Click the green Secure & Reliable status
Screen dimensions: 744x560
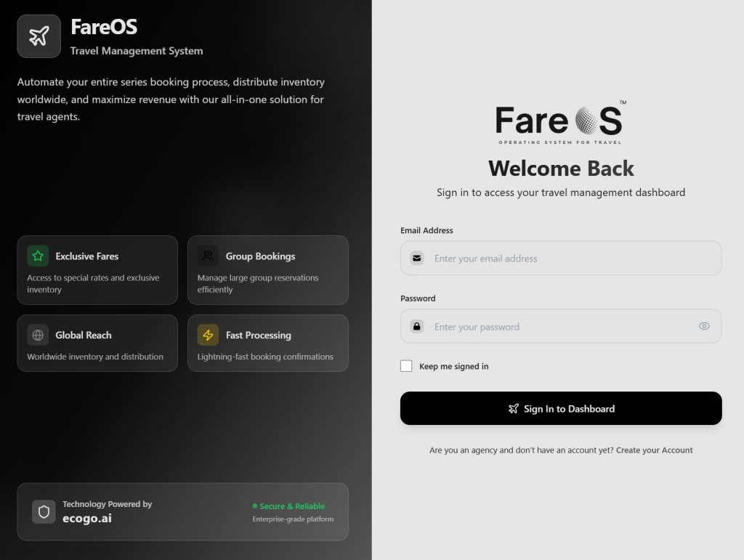pyautogui.click(x=291, y=506)
